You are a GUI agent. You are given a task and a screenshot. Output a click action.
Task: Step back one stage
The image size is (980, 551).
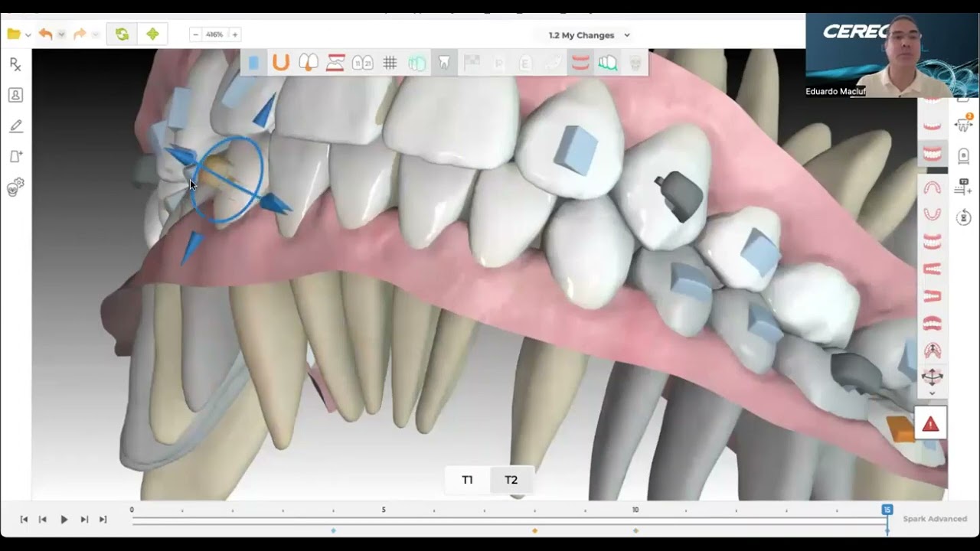pos(43,519)
